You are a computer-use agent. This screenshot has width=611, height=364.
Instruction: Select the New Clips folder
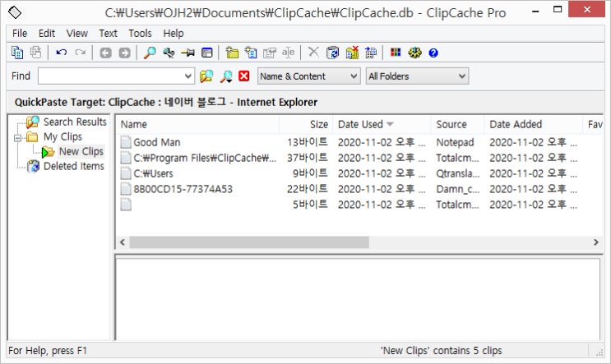(x=81, y=151)
